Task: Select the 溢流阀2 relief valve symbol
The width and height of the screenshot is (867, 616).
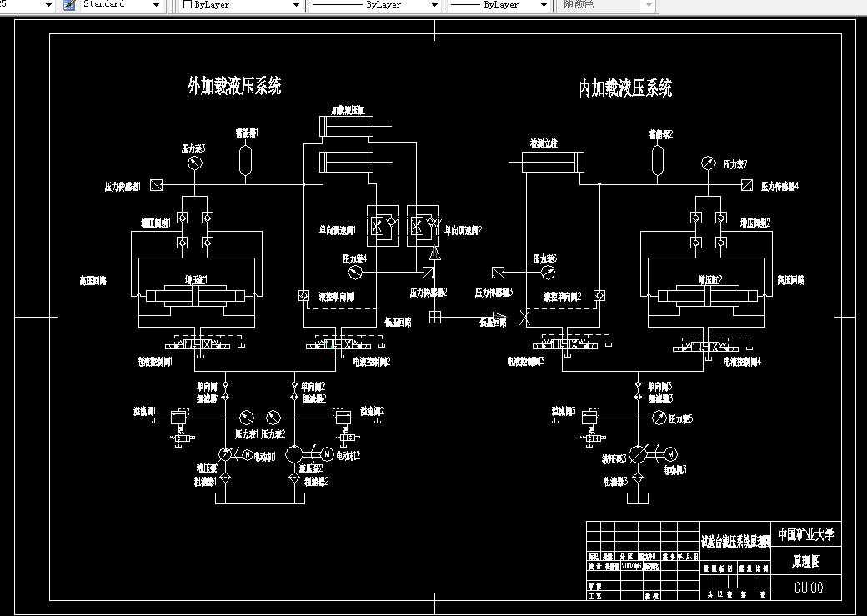Action: (343, 418)
